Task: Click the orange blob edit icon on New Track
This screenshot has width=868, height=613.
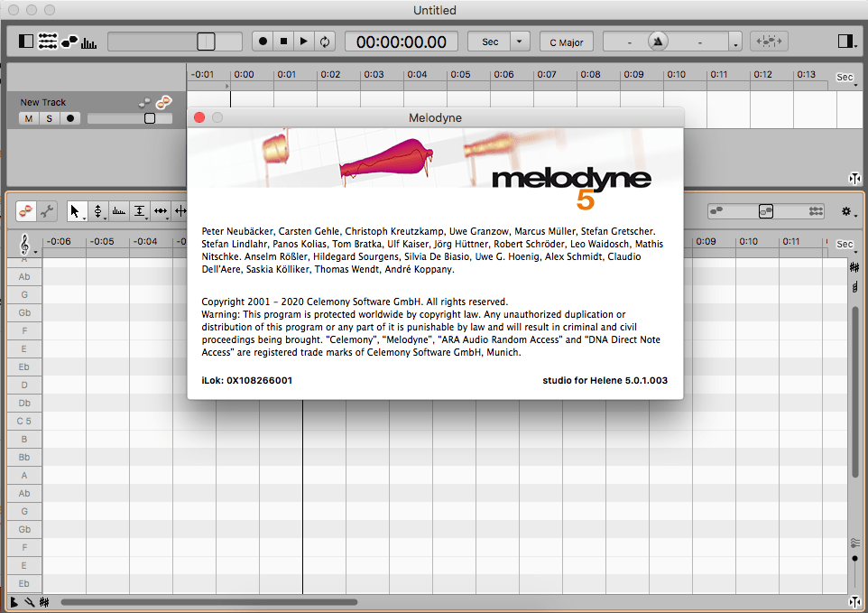Action: point(164,102)
